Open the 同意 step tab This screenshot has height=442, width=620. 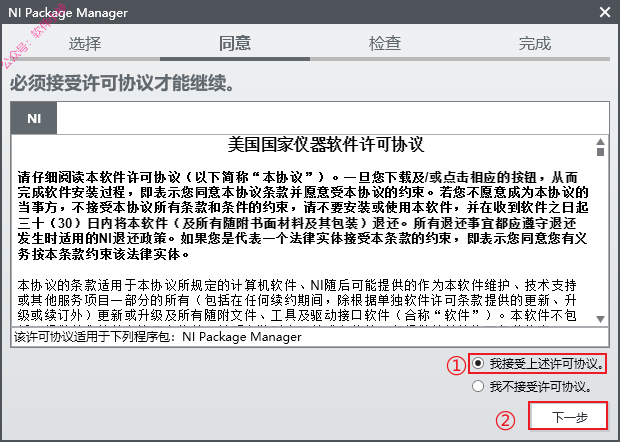pos(235,44)
